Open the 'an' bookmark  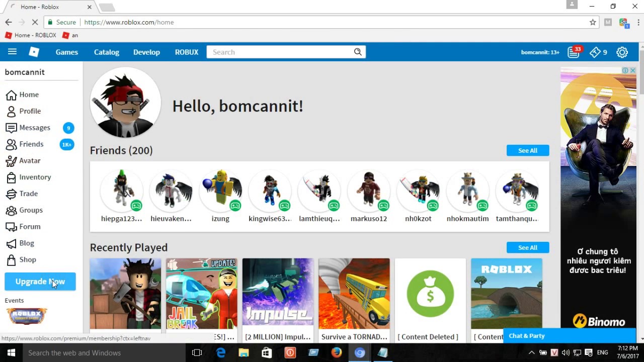click(70, 35)
